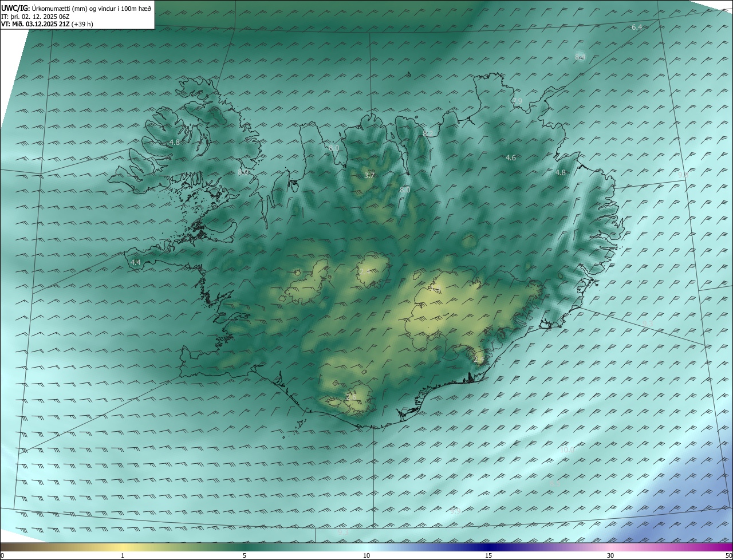This screenshot has width=733, height=560.
Task: Click the "4.4" value on Snæfellsnes peninsula
Action: coord(136,262)
